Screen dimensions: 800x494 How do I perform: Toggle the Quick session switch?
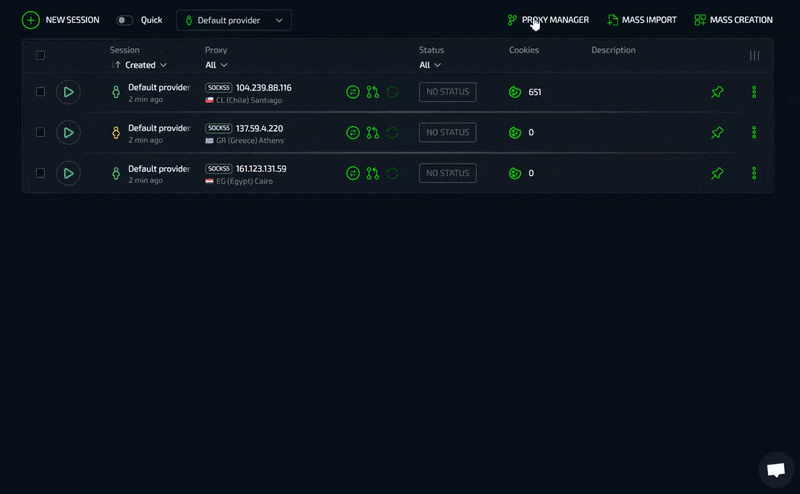pos(124,20)
